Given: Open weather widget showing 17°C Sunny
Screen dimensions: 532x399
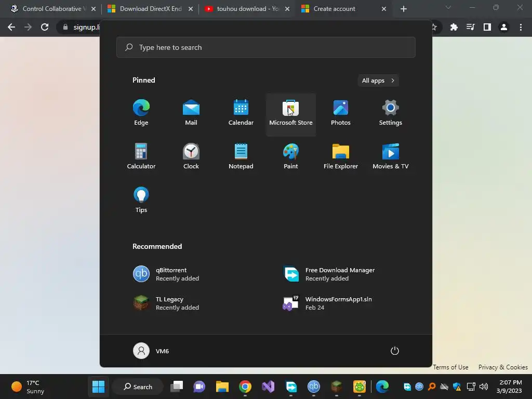Looking at the screenshot, I should pos(28,387).
